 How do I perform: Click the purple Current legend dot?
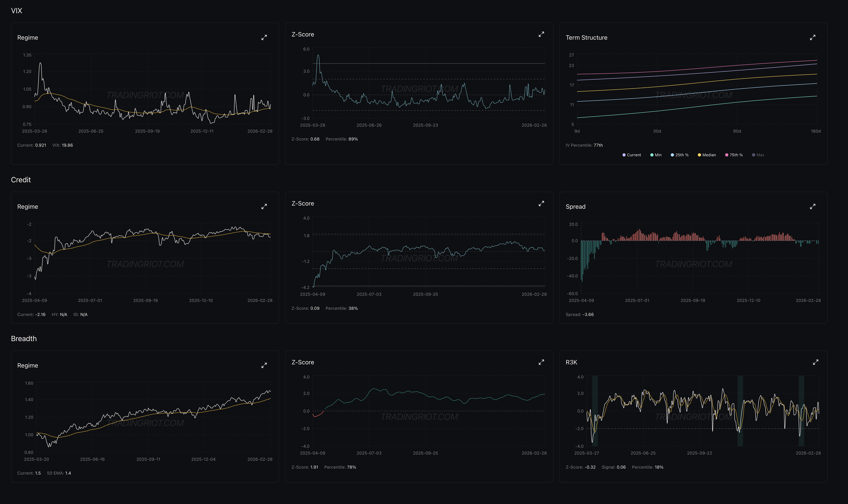click(624, 155)
